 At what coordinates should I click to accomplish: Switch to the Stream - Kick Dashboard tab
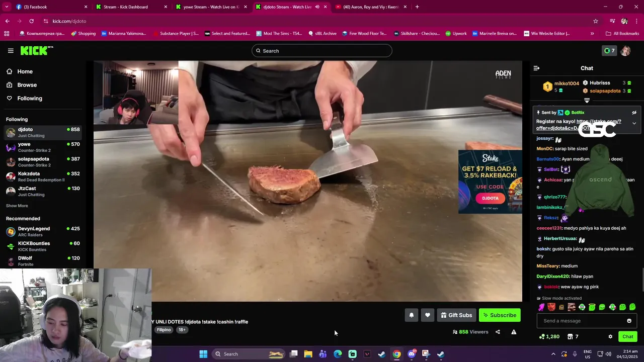[x=131, y=7]
